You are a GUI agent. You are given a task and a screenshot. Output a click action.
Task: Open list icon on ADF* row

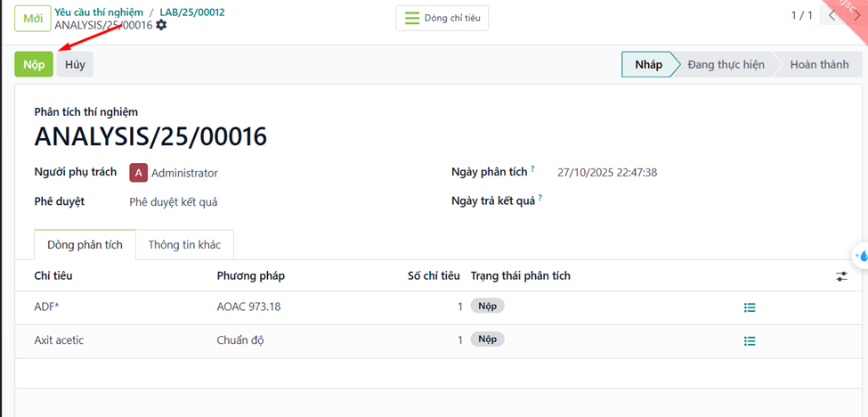click(750, 307)
